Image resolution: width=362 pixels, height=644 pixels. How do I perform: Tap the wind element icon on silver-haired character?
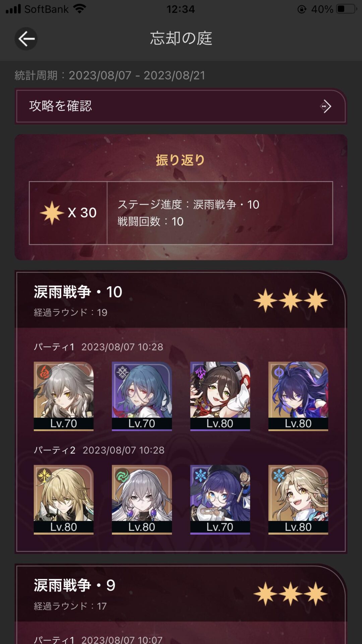[122, 475]
